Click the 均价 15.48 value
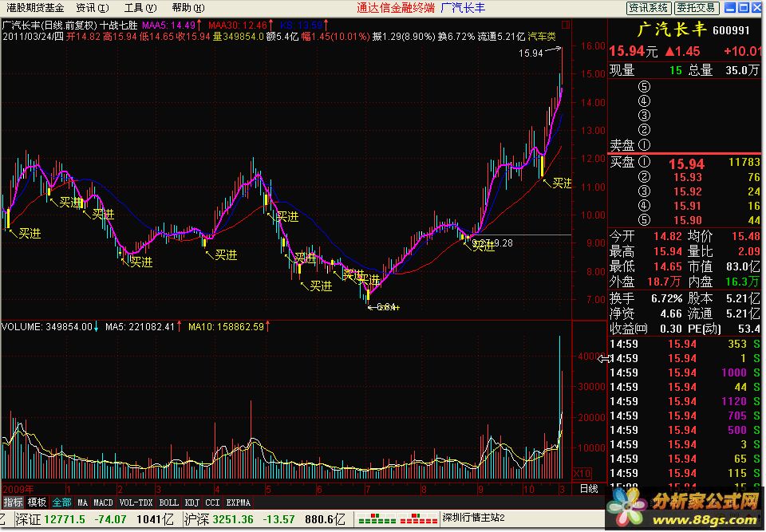The width and height of the screenshot is (766, 532). [745, 236]
